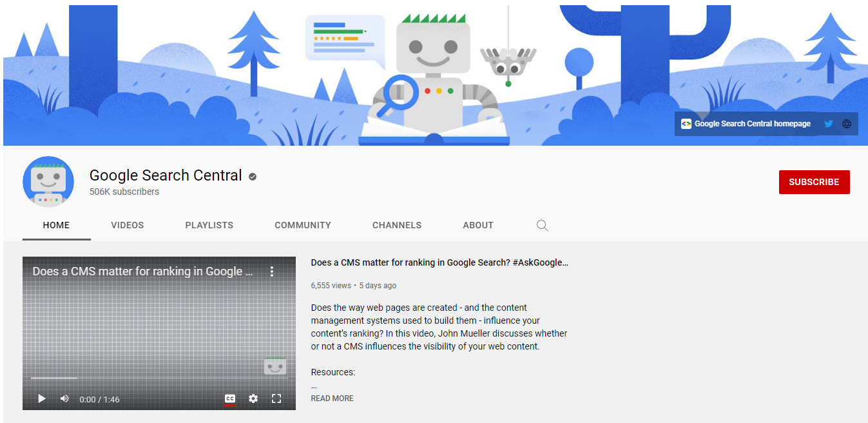Expand the description with READ MORE

pos(333,398)
